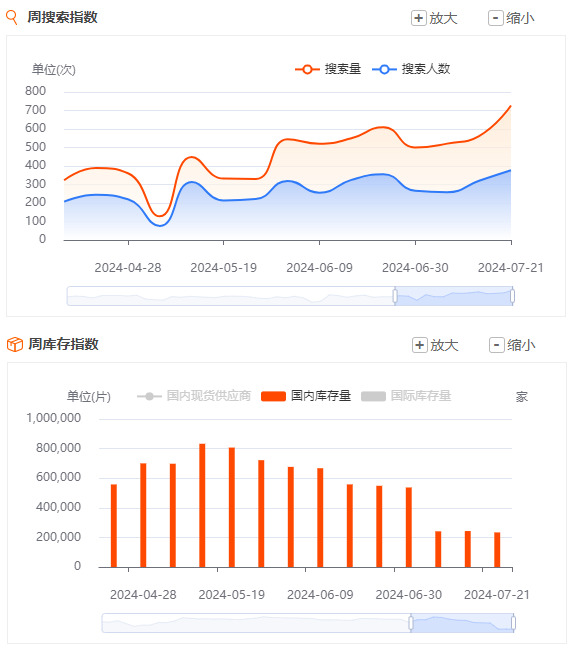This screenshot has height=652, width=575.
Task: Click right handle of search chart zoom slider
Action: [x=512, y=296]
